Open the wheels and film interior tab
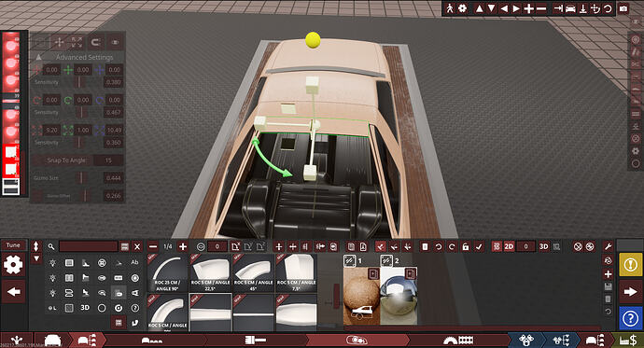Screen dimensions: 644x348 [x=458, y=341]
